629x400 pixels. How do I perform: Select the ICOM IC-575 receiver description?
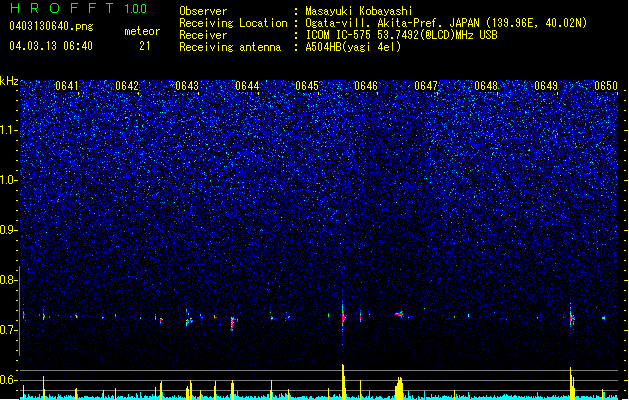coord(401,35)
